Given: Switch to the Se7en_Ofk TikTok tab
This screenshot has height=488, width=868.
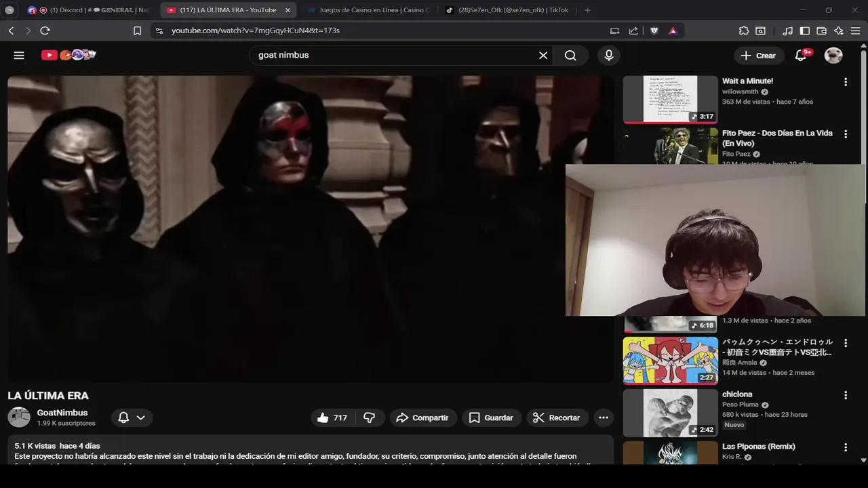Looking at the screenshot, I should tap(507, 10).
